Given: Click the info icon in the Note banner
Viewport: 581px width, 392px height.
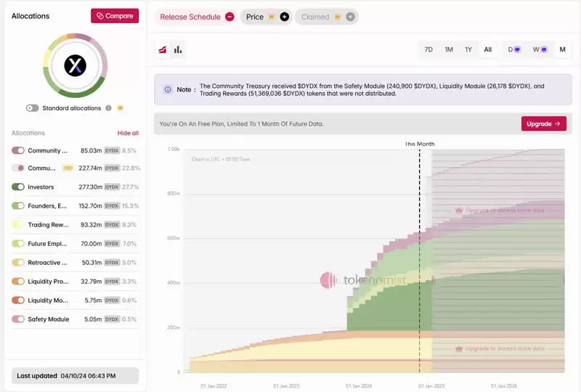Looking at the screenshot, I should (168, 90).
